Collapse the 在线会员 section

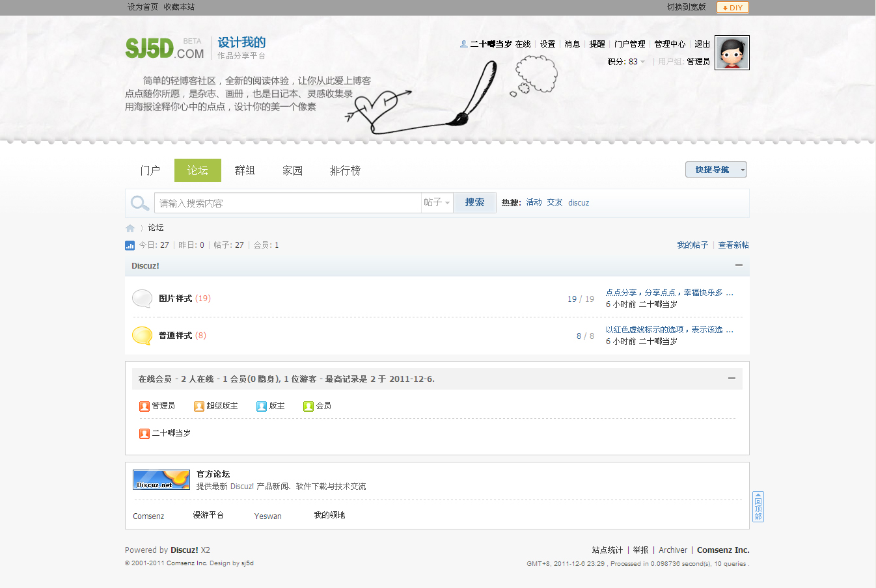pyautogui.click(x=732, y=379)
